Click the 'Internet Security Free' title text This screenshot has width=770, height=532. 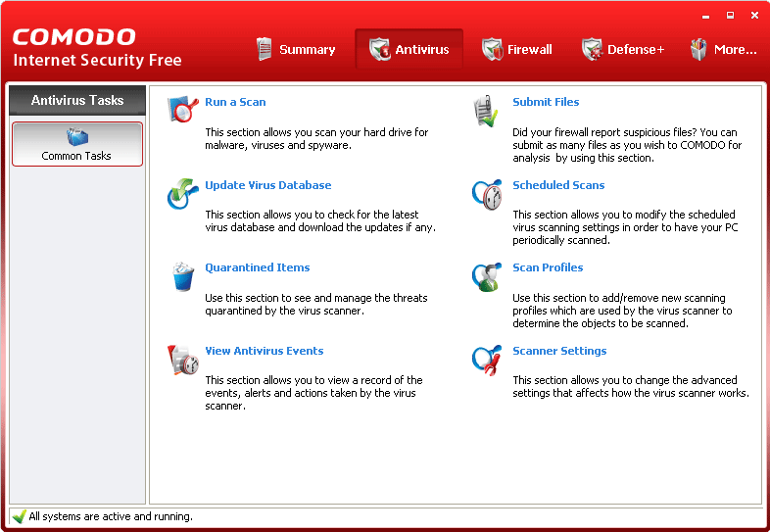point(97,61)
